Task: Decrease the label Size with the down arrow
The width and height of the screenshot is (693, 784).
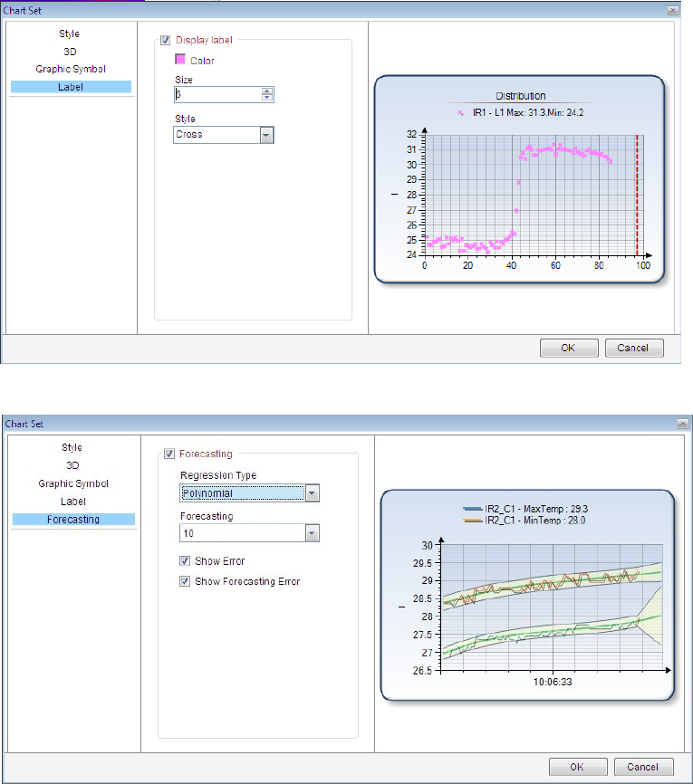Action: (x=267, y=98)
